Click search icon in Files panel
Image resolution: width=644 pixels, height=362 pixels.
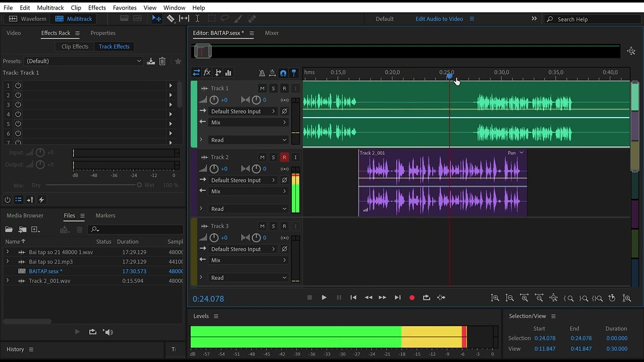point(95,229)
